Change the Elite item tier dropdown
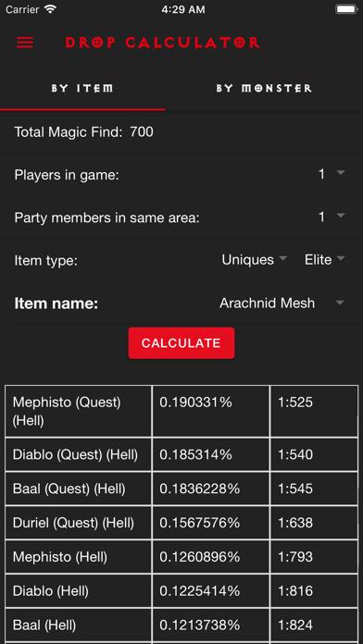Screen dimensions: 363x644 (x=325, y=260)
